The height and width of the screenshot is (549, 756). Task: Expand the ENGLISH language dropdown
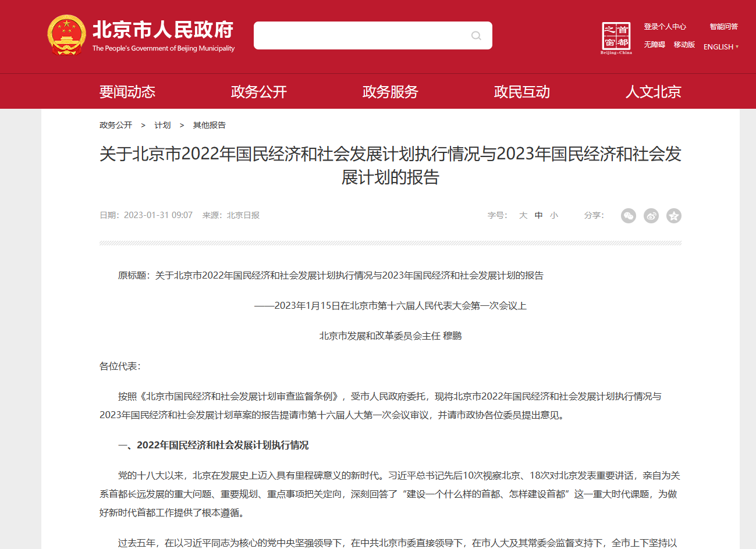pyautogui.click(x=720, y=47)
